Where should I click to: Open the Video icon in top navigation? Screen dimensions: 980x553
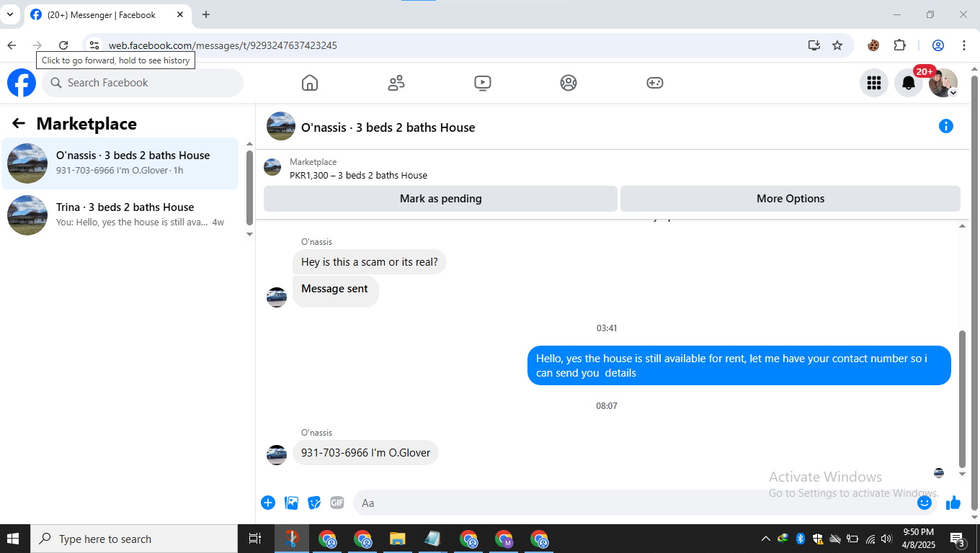[483, 83]
